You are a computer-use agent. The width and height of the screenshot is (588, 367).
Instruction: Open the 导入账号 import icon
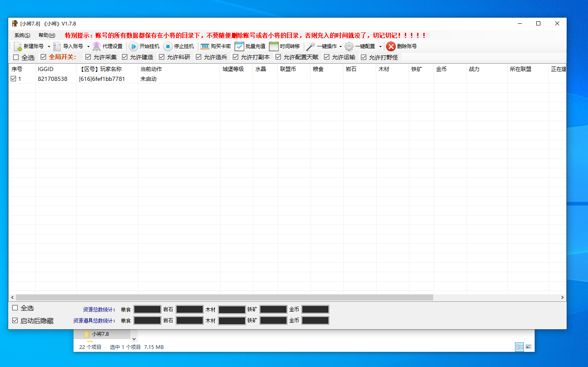[x=57, y=46]
